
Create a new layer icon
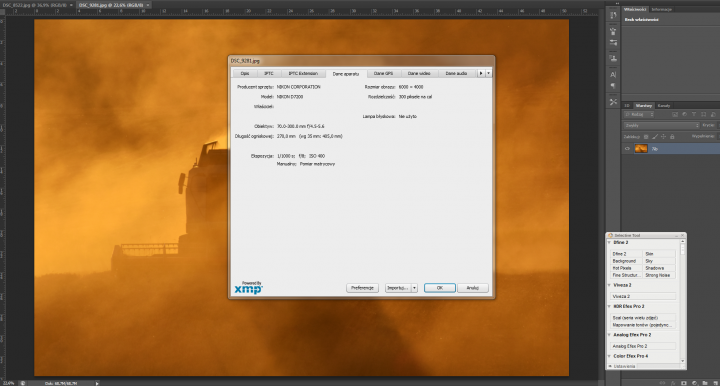[x=715, y=383]
